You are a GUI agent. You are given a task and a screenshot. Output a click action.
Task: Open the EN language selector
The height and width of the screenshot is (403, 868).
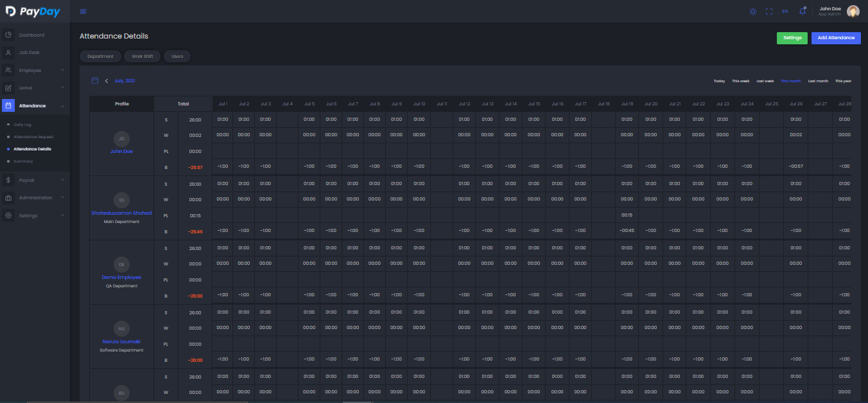point(785,12)
